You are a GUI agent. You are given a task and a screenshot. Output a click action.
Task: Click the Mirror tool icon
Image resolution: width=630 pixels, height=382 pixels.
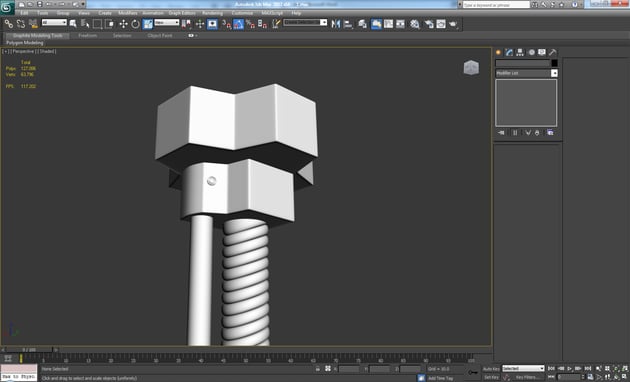tap(335, 24)
